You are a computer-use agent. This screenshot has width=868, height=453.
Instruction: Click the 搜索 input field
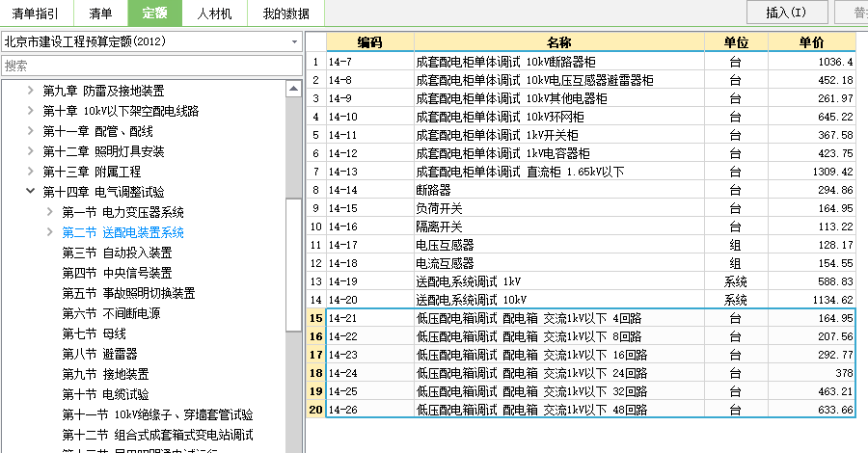click(x=151, y=66)
